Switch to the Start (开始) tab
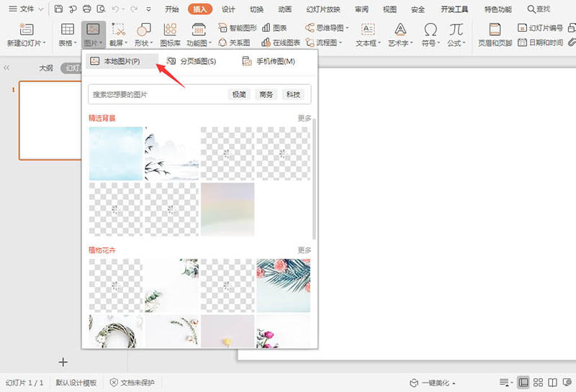This screenshot has height=392, width=576. [x=171, y=9]
